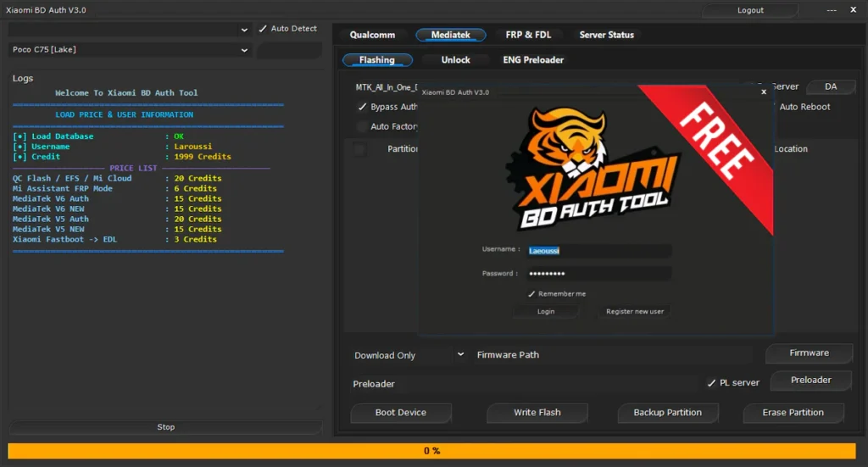
Task: Open the Poco C75 [Lake] device dropdown
Action: (x=131, y=50)
